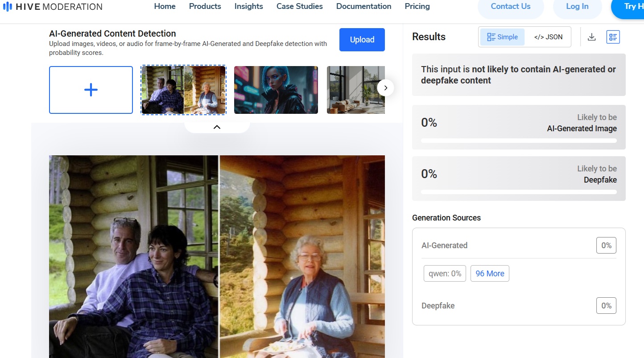Open the Documentation nav item

(363, 6)
